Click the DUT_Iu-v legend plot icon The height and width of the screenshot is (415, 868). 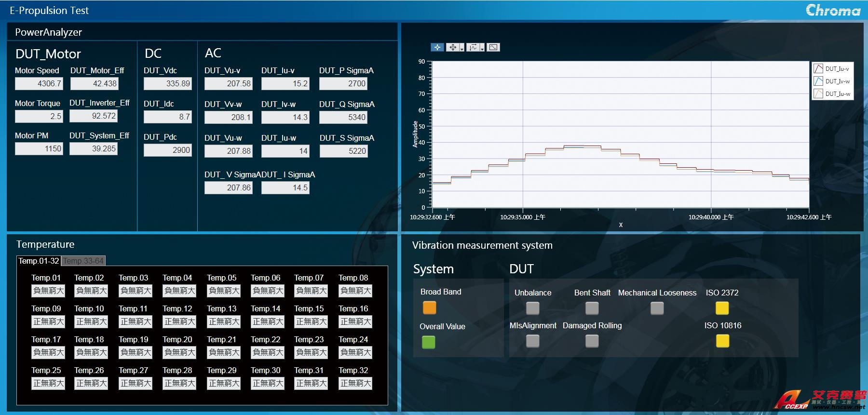coord(818,68)
